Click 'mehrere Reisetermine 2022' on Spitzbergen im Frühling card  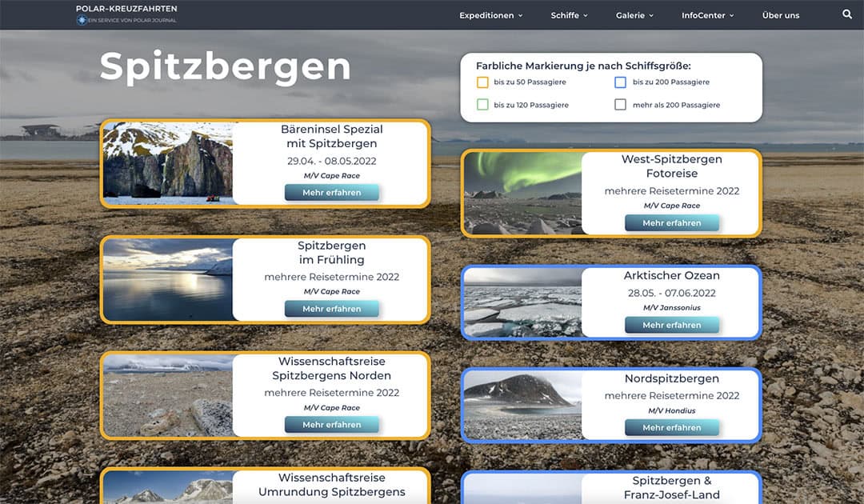click(332, 277)
